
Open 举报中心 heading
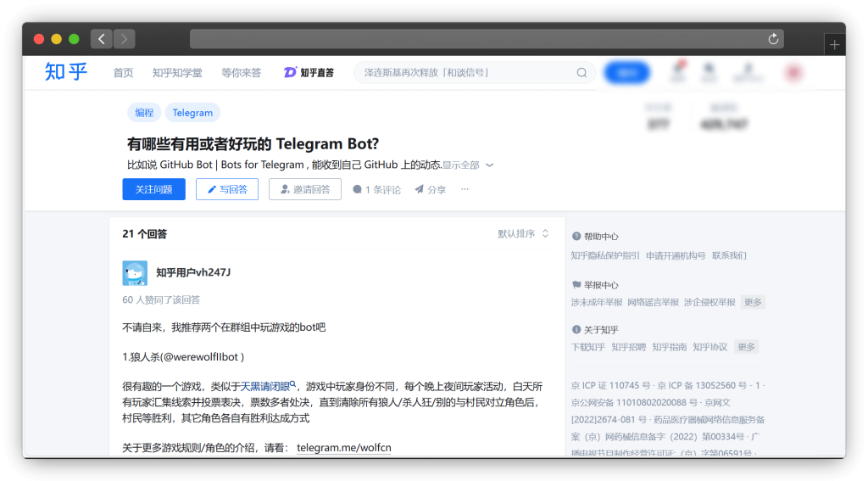(595, 285)
